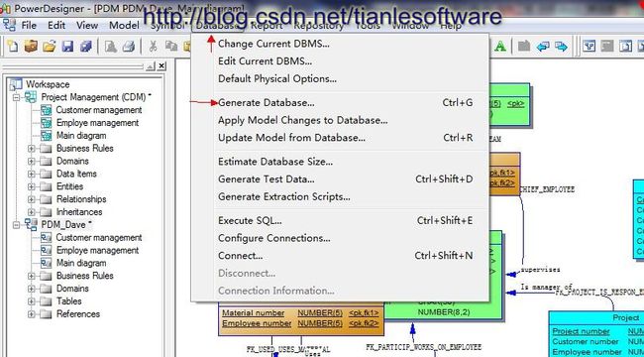The width and height of the screenshot is (644, 357).
Task: Click the gray folder icon beside green A
Action: (x=524, y=46)
